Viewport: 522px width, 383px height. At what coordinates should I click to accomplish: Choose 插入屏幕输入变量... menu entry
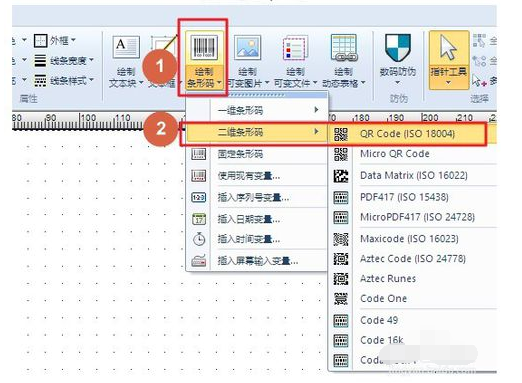coord(257,261)
